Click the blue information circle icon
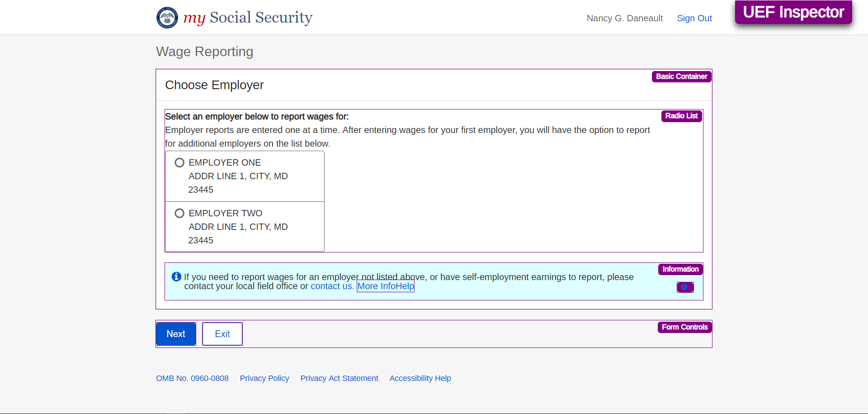Screen dimensions: 868x414 point(176,276)
